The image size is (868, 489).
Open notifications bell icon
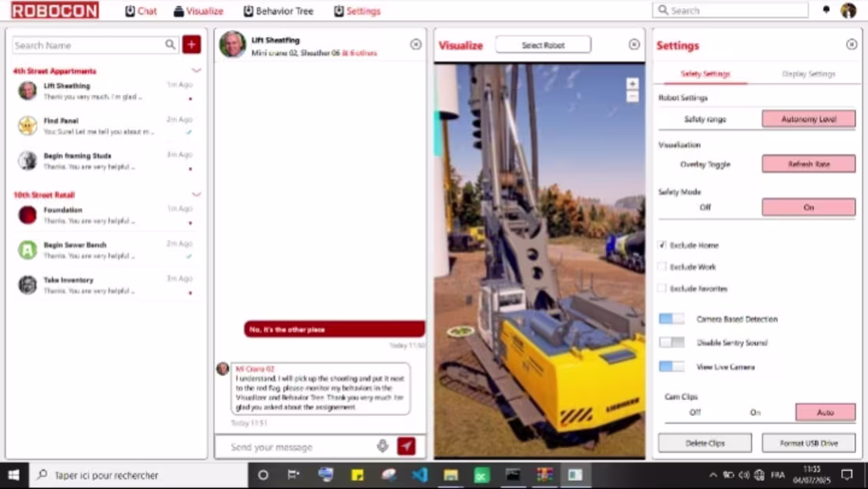(x=826, y=10)
